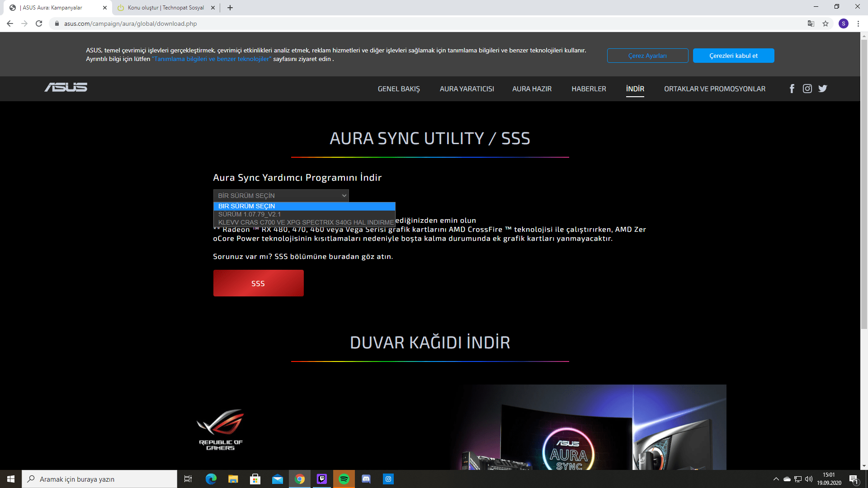Open Action Center notification icon
868x488 pixels.
854,479
